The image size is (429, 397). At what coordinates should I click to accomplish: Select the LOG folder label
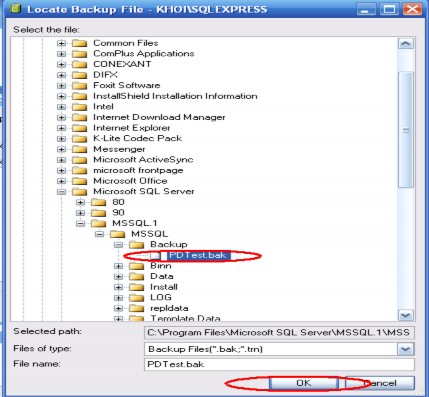161,297
